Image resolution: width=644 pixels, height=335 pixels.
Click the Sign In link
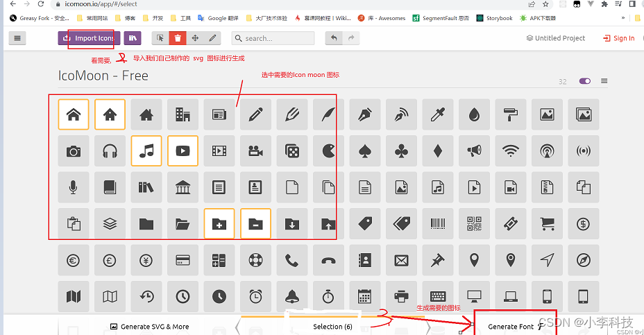(619, 39)
